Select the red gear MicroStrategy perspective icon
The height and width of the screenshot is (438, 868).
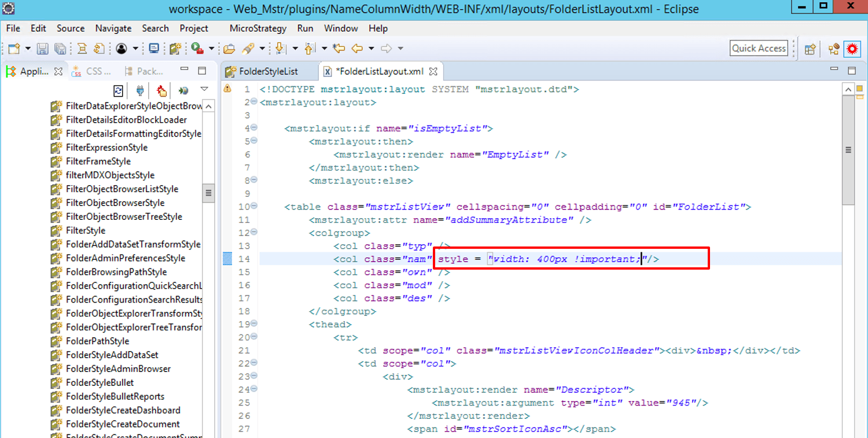pos(852,49)
